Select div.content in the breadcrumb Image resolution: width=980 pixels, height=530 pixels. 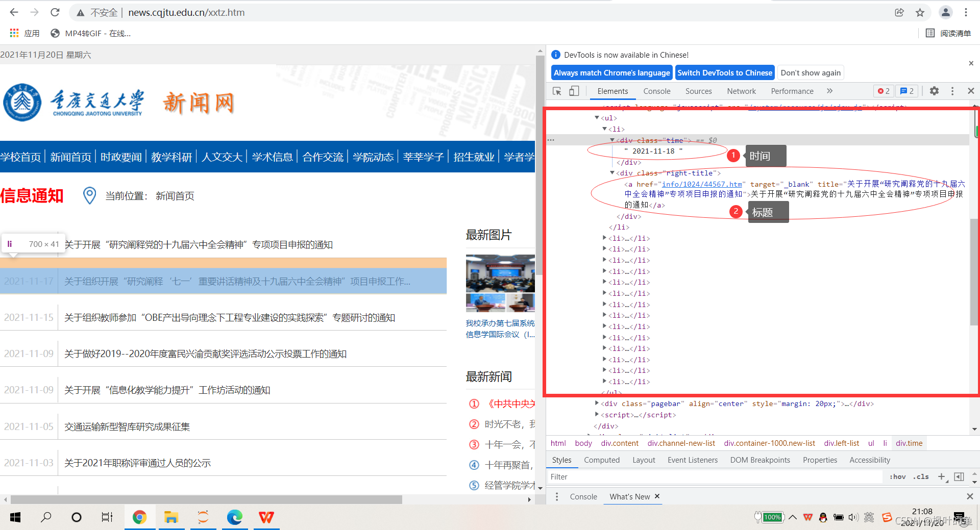pos(620,443)
